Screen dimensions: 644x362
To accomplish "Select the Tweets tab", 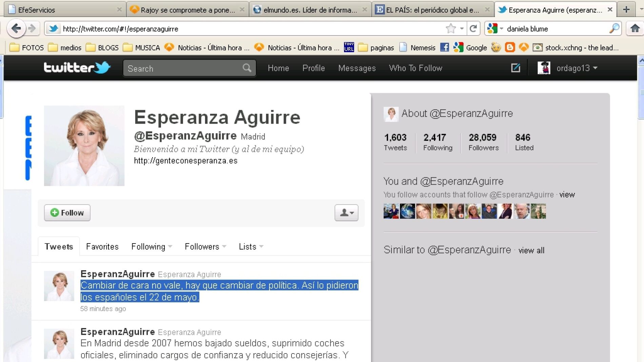I will (x=59, y=247).
